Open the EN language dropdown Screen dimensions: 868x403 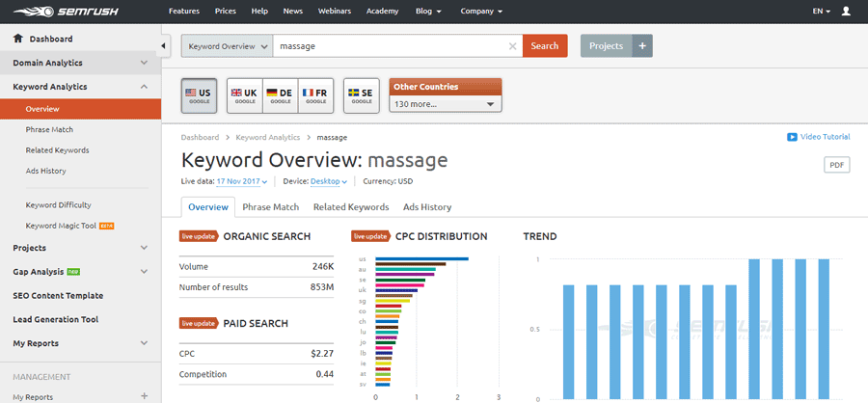pos(822,11)
